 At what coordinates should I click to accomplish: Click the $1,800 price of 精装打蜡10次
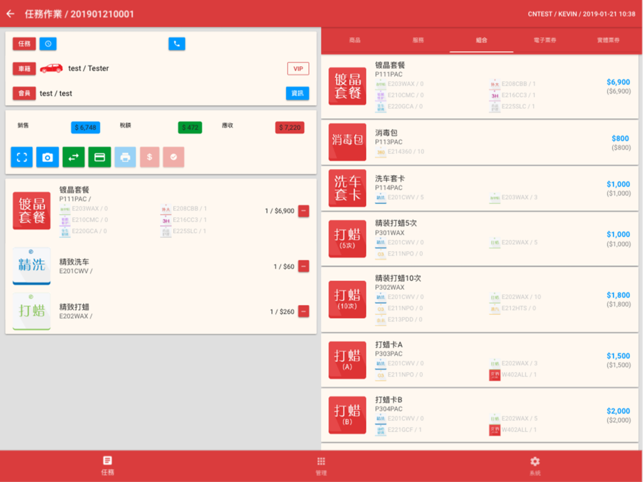pyautogui.click(x=618, y=295)
